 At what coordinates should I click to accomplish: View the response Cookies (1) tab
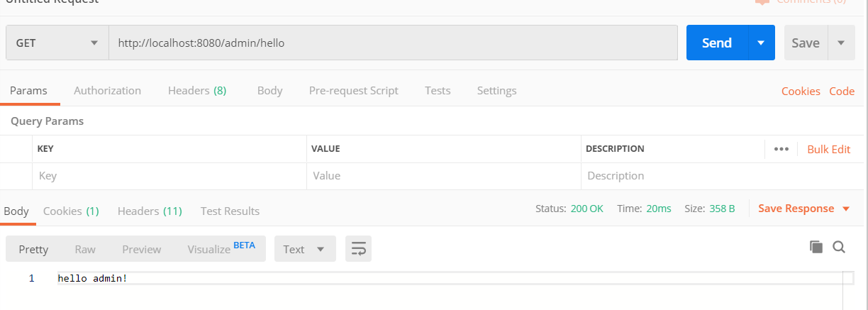tap(71, 211)
